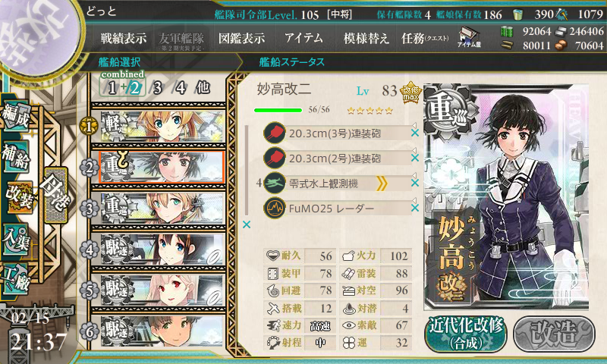Open 任務 quest menu
The width and height of the screenshot is (607, 364).
pyautogui.click(x=425, y=38)
